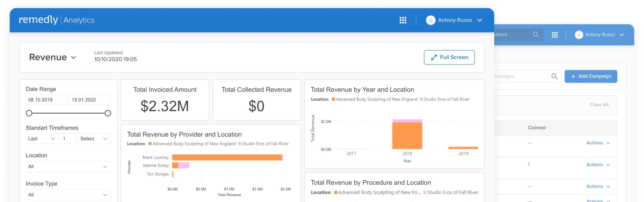Open the Last timeframe dropdown
Viewport: 644px width, 202px height.
pyautogui.click(x=42, y=139)
